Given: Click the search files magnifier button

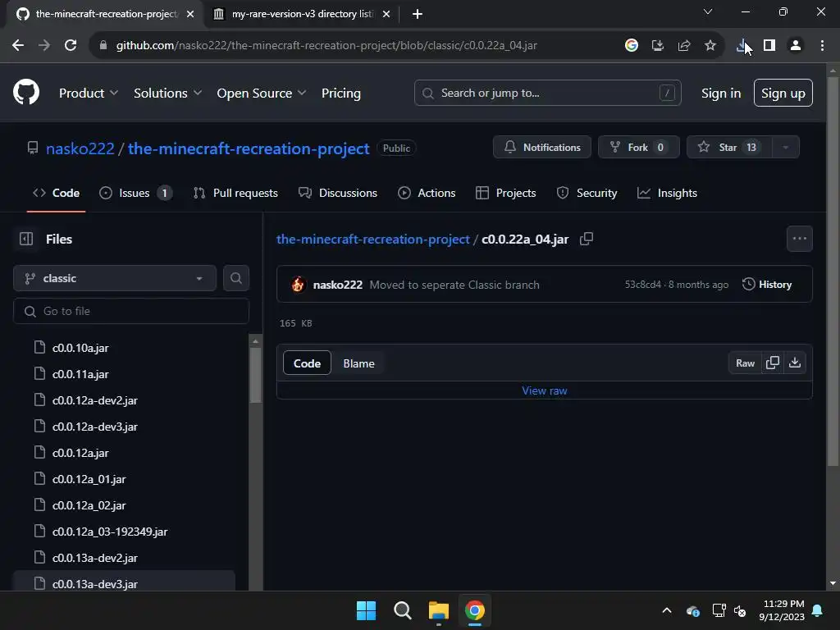Looking at the screenshot, I should pyautogui.click(x=235, y=278).
